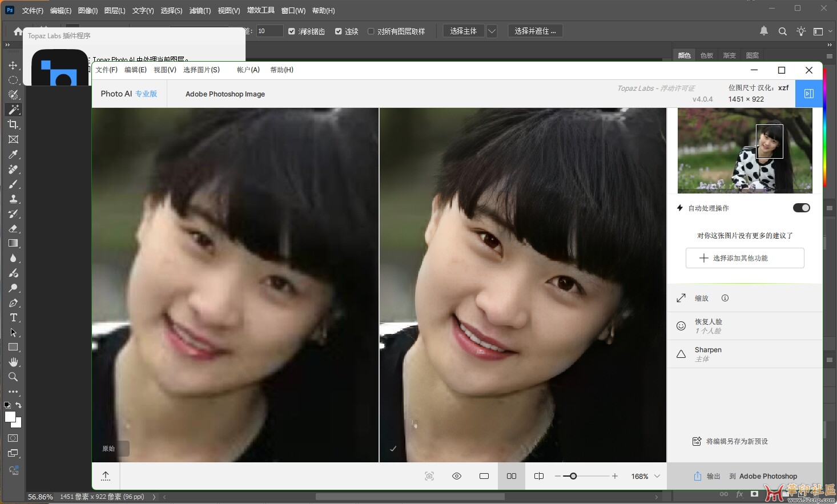Open Topaz 文件(F) menu
This screenshot has width=837, height=504.
[x=107, y=70]
